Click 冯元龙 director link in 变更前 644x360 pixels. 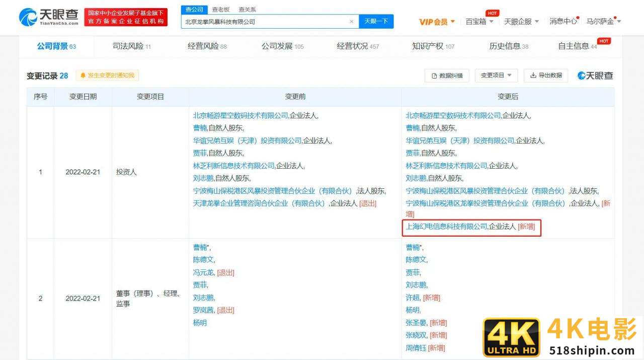tap(203, 272)
